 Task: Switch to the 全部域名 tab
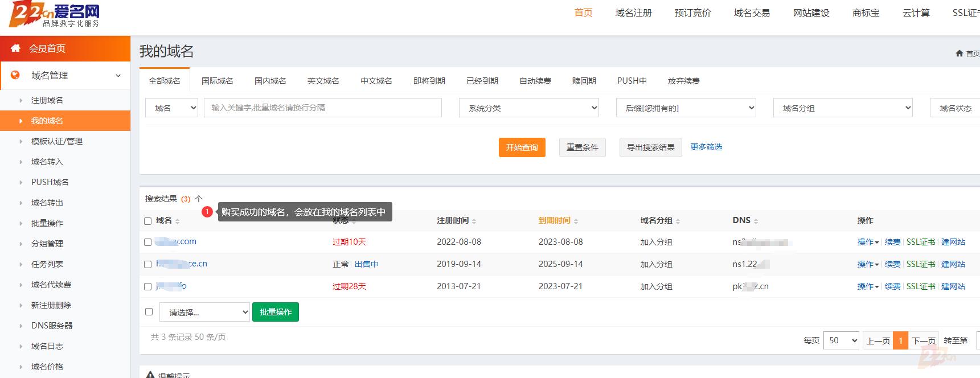point(165,81)
